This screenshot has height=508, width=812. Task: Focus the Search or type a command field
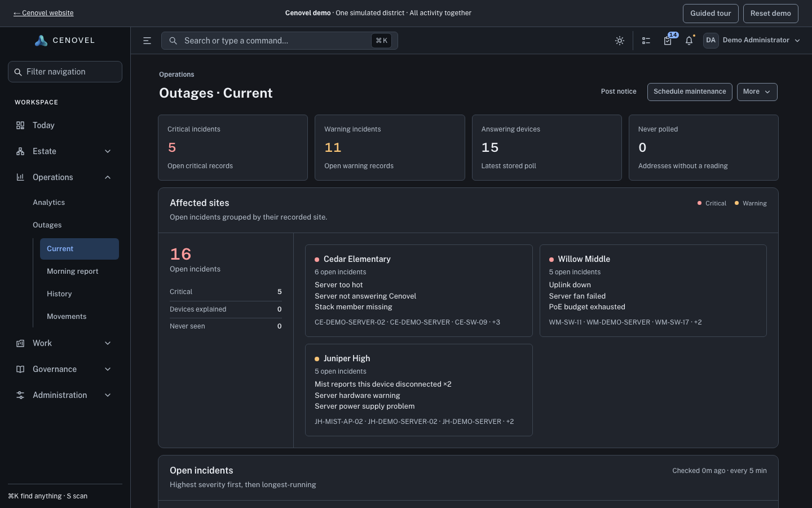tap(280, 41)
